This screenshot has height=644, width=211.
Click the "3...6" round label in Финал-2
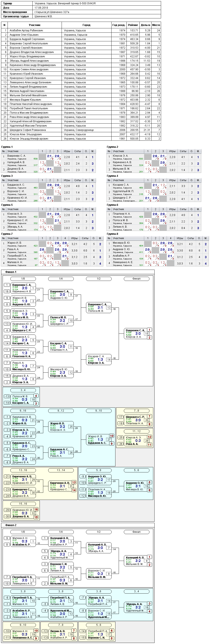(x=99, y=591)
